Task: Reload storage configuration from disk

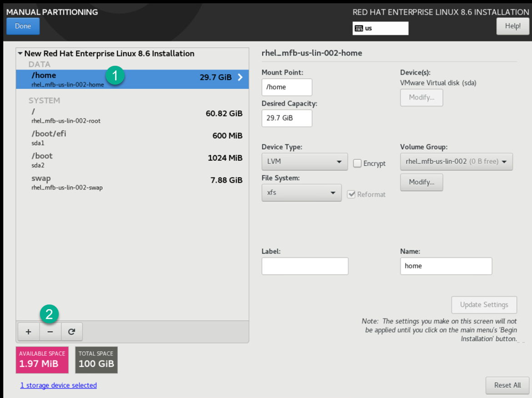Action: [x=71, y=332]
